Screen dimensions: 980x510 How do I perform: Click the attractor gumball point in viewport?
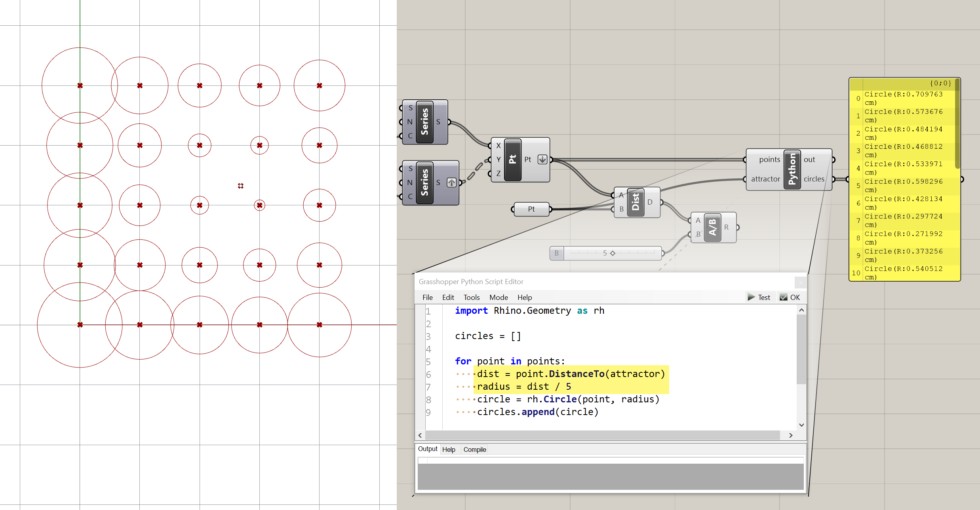click(x=241, y=186)
